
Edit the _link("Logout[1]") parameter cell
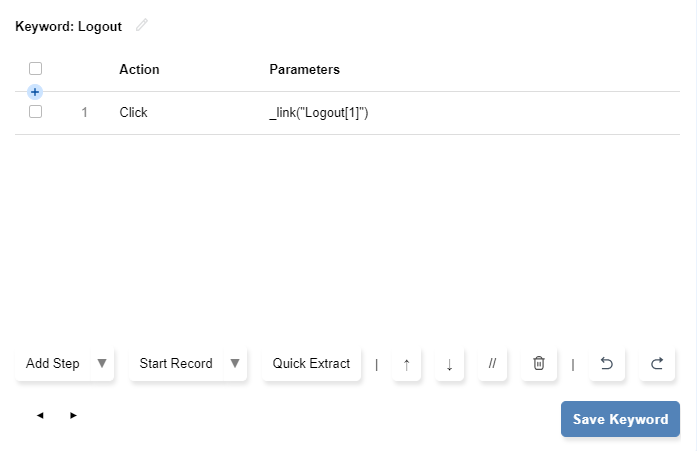pos(319,113)
